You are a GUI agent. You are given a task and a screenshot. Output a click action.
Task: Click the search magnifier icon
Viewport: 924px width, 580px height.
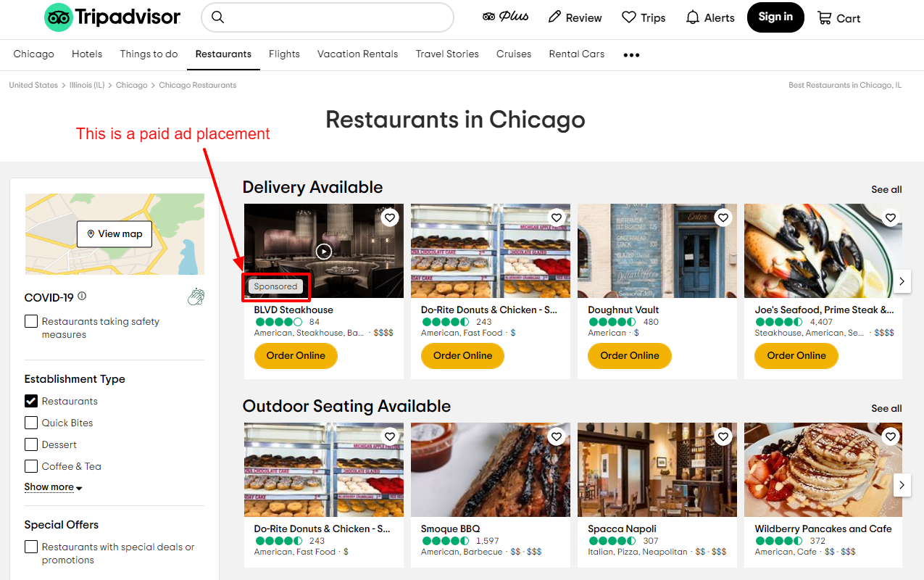(x=217, y=17)
